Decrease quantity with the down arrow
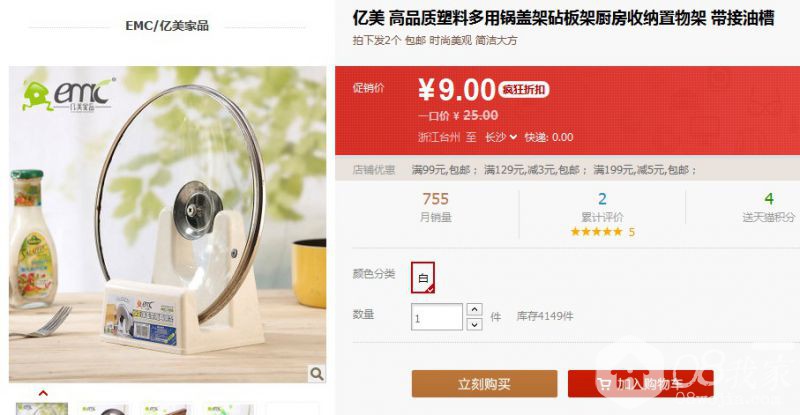 tap(474, 324)
